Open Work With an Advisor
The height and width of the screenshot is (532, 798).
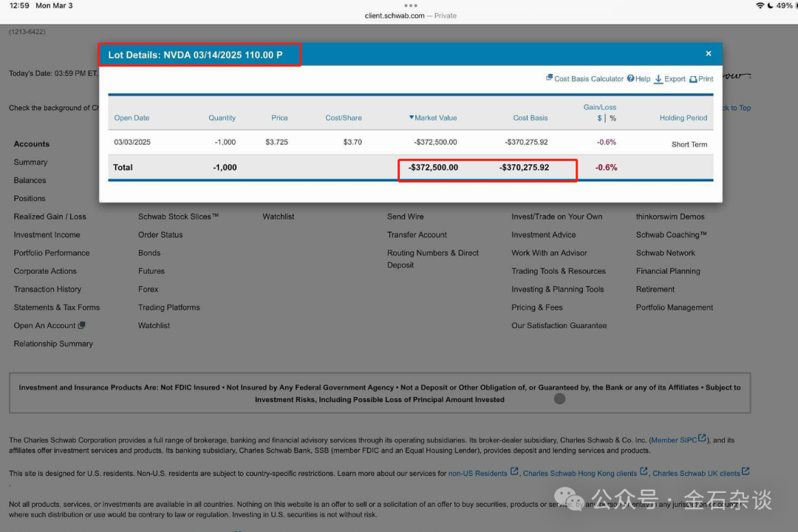click(549, 253)
